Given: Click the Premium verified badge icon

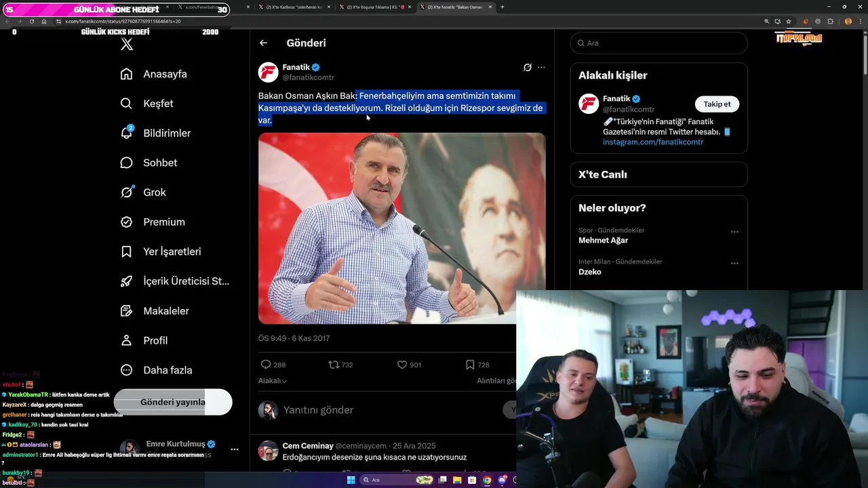Looking at the screenshot, I should pos(126,222).
